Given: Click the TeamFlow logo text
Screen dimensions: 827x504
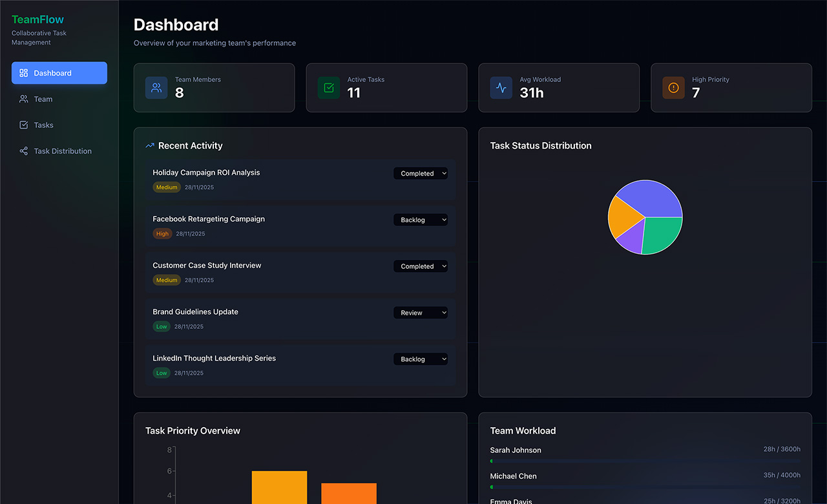Looking at the screenshot, I should [x=37, y=19].
